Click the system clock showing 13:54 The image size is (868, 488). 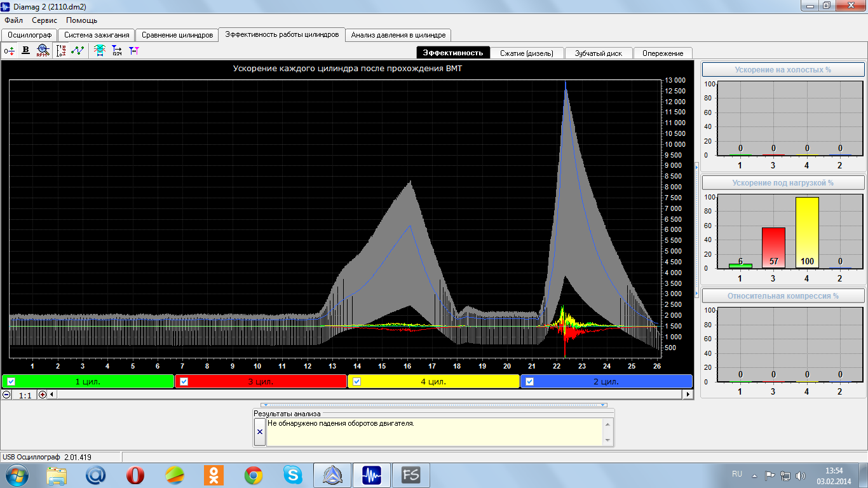pos(834,471)
